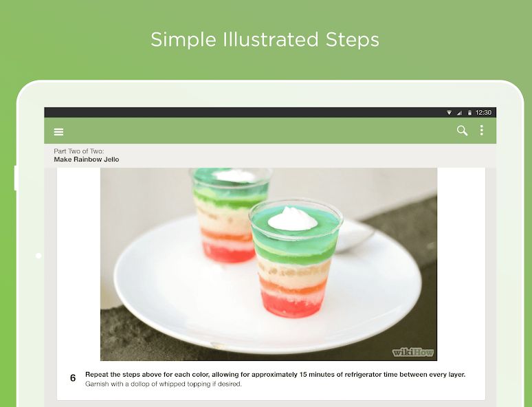Tap the green app toolbar
Viewport: 532px width, 407px height.
pyautogui.click(x=270, y=131)
